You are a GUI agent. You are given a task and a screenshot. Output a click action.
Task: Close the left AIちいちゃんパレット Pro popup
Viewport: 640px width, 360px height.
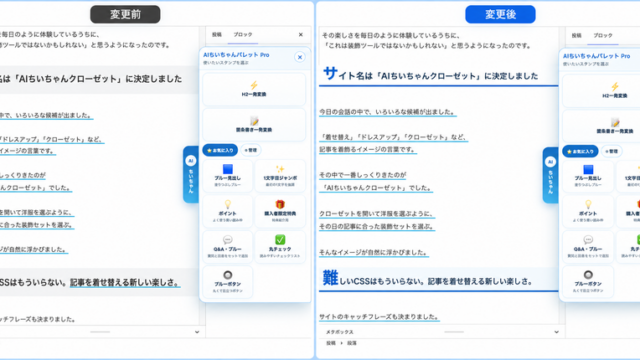[300, 57]
